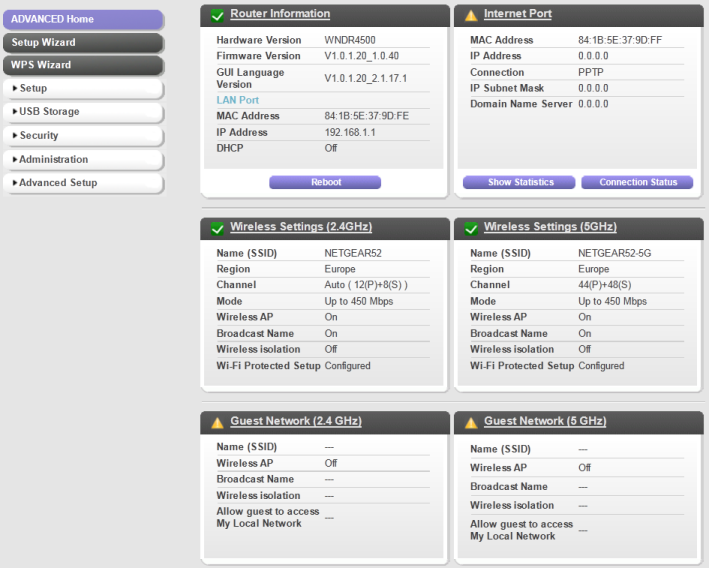Click the warning triangle icon beside Internet Port
This screenshot has width=709, height=568.
[x=471, y=16]
